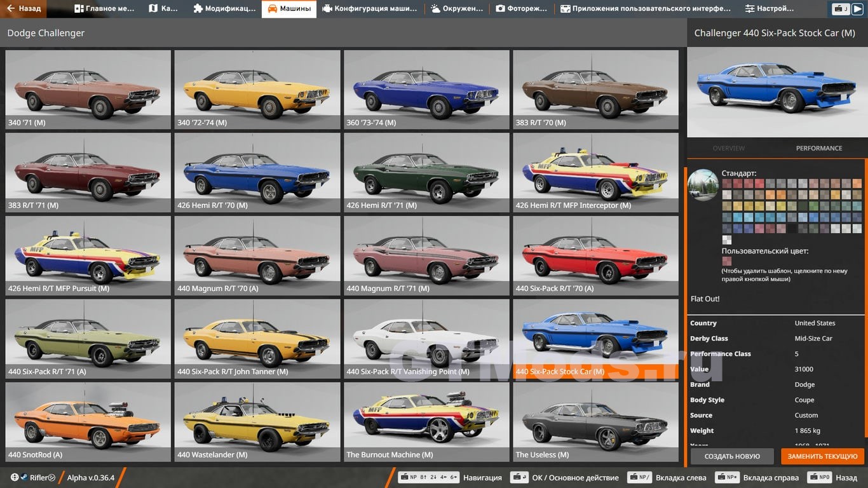Select the Машины tab
The image size is (868, 488).
[289, 9]
